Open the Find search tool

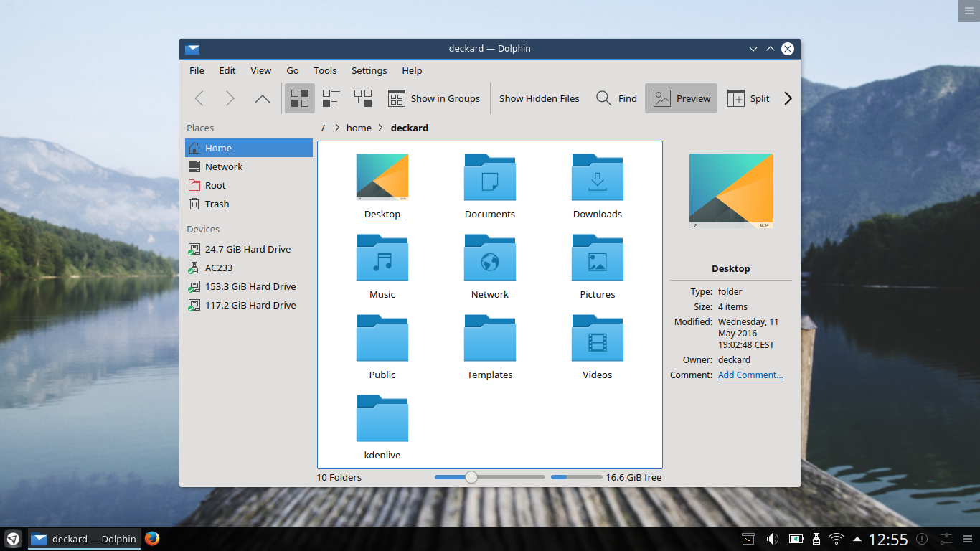(616, 98)
